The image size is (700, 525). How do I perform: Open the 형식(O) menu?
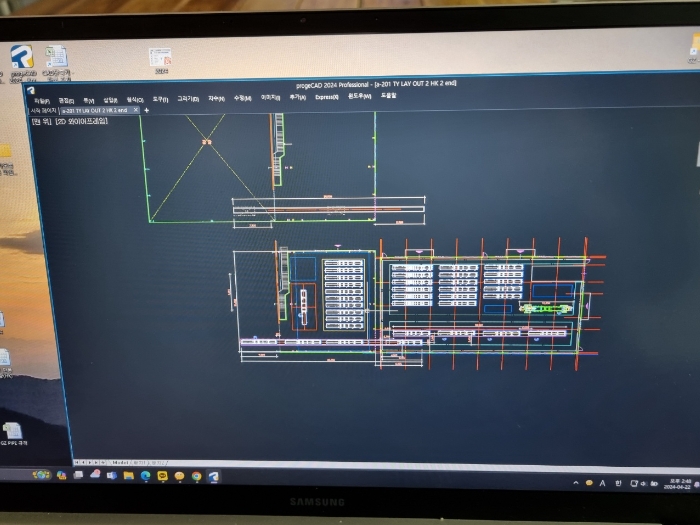(x=135, y=100)
